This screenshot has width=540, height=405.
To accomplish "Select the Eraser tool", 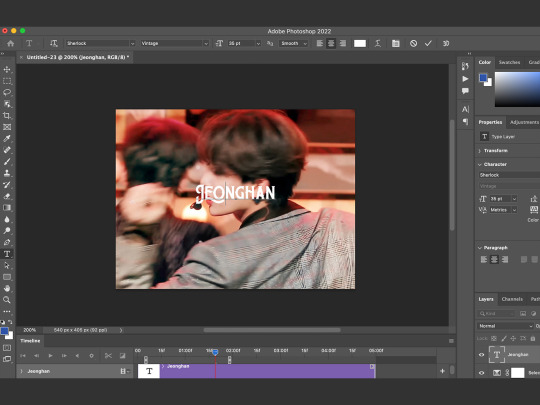I will [x=7, y=196].
